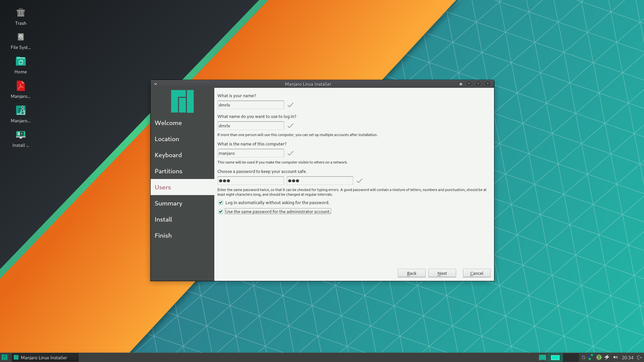The width and height of the screenshot is (644, 362).
Task: Open the File System desktop icon
Action: click(x=20, y=38)
